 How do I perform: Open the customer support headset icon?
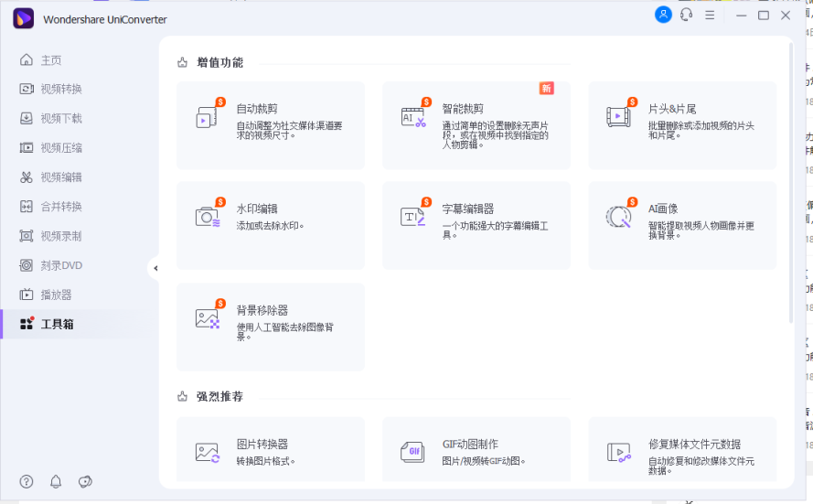point(687,15)
